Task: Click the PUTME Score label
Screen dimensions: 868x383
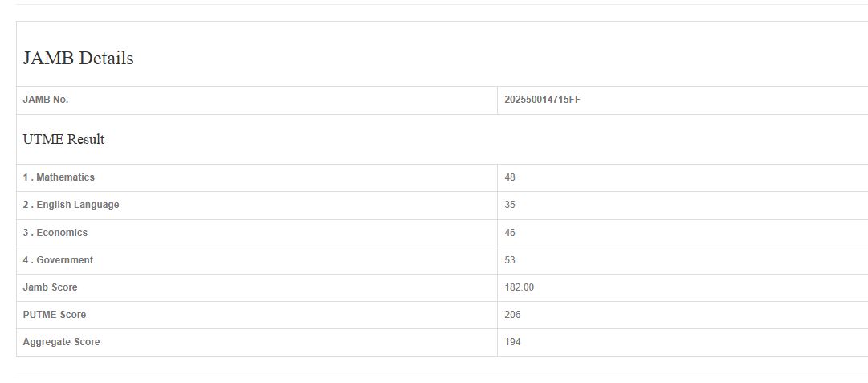Action: [54, 315]
